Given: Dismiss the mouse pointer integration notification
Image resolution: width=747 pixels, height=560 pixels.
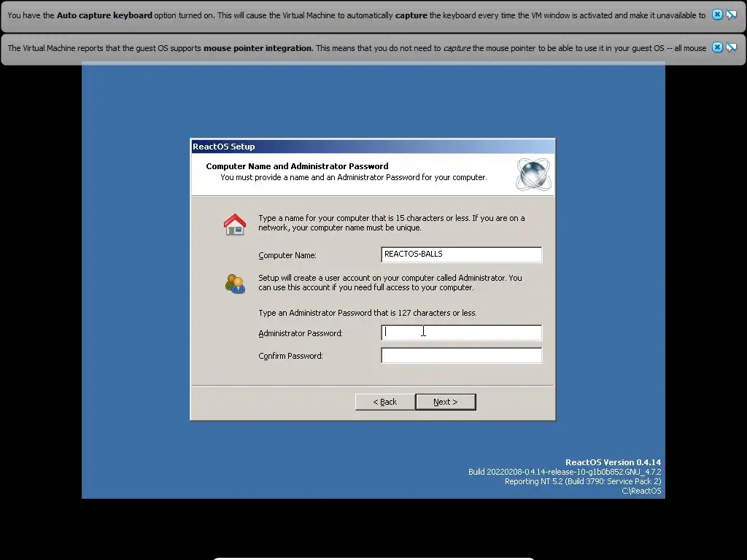Looking at the screenshot, I should click(717, 47).
